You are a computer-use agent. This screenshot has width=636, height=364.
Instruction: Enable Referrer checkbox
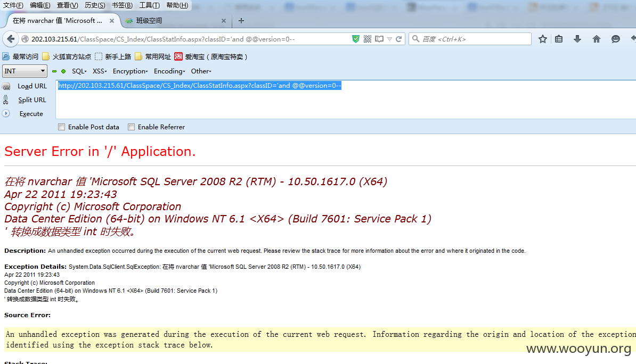tap(132, 127)
